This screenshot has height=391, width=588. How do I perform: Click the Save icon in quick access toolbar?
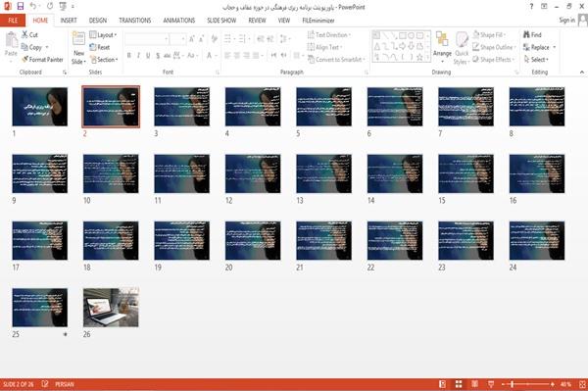21,6
